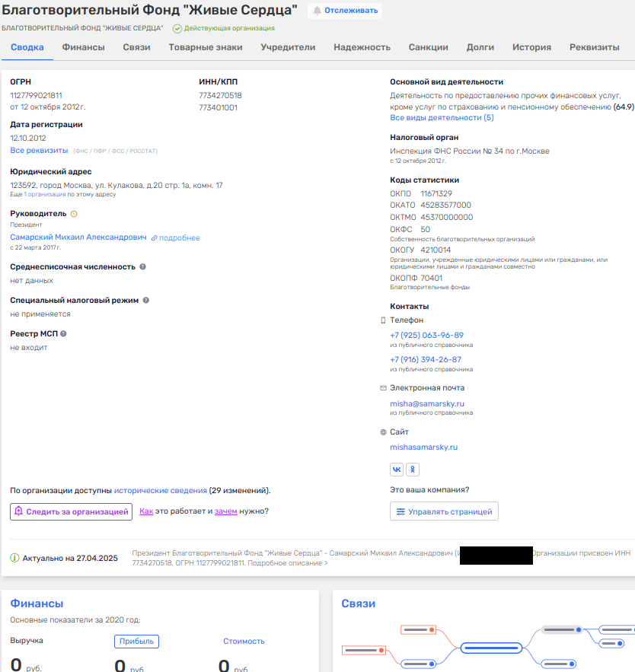635x672 pixels.
Task: Open the Надежность tab
Action: [362, 47]
